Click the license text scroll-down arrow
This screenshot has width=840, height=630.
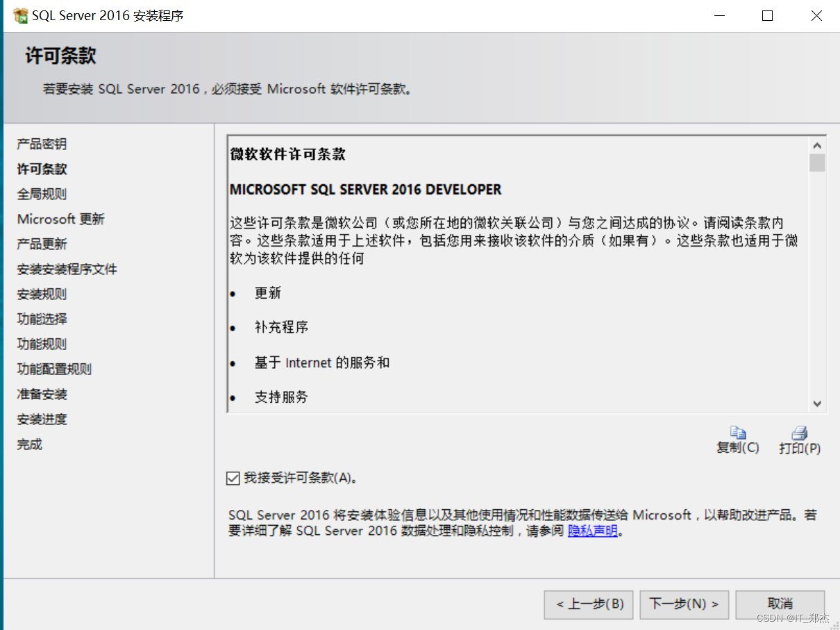point(817,404)
